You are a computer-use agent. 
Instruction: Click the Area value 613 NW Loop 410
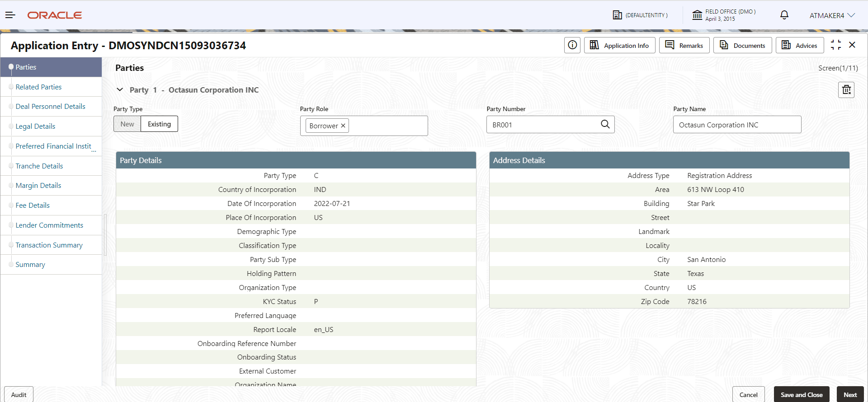(716, 190)
